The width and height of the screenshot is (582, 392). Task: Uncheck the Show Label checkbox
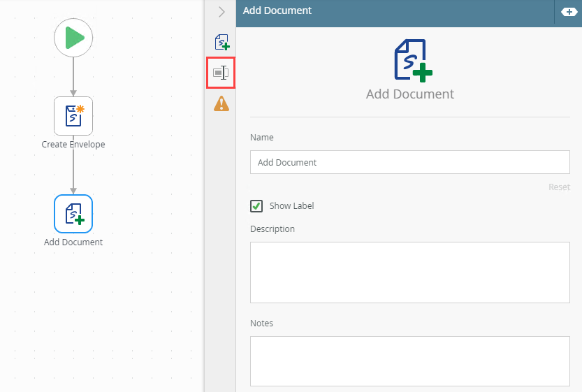256,205
